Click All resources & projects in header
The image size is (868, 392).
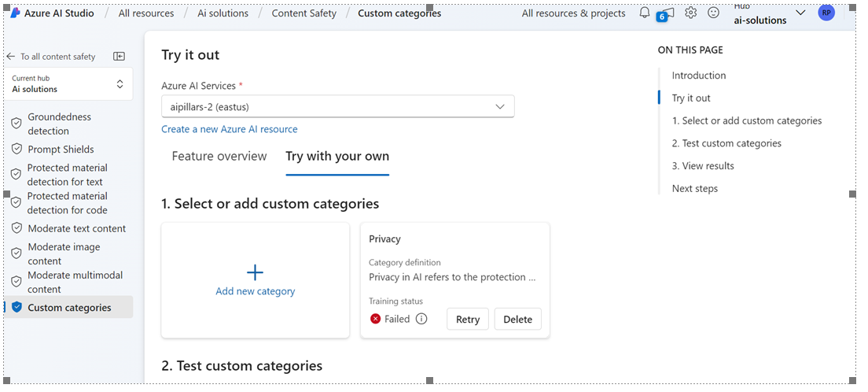573,13
